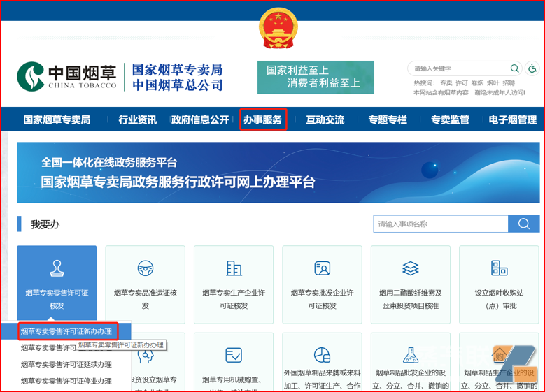
Task: Click hot search word 许可
Action: pos(462,83)
